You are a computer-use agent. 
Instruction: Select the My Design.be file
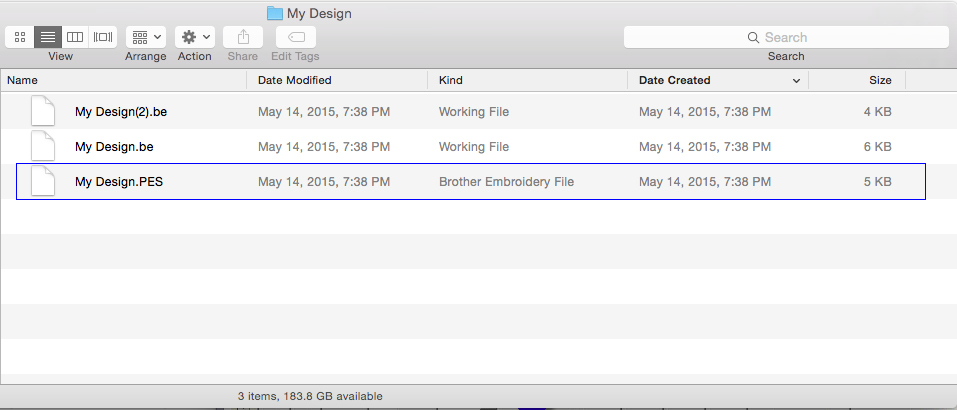[x=113, y=147]
